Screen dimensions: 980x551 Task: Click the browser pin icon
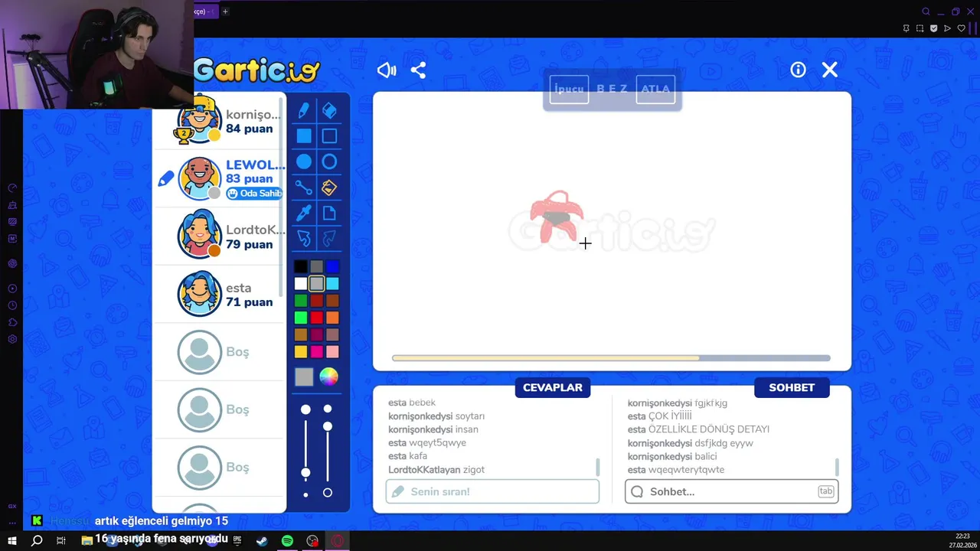click(906, 28)
